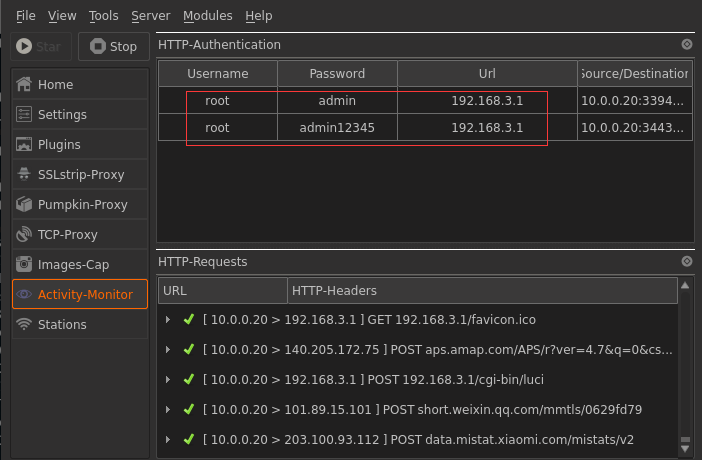The height and width of the screenshot is (460, 702).
Task: Close the HTTP-Authentication panel
Action: (686, 45)
